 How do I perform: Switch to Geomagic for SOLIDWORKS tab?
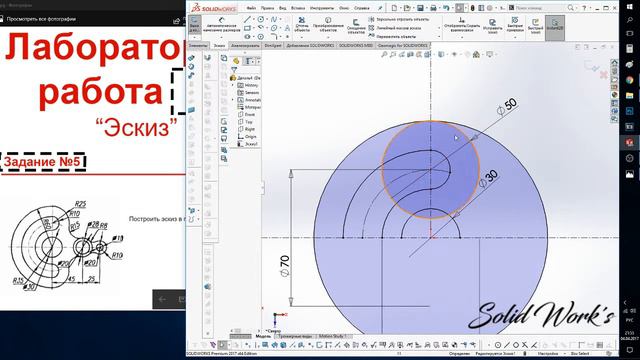402,46
